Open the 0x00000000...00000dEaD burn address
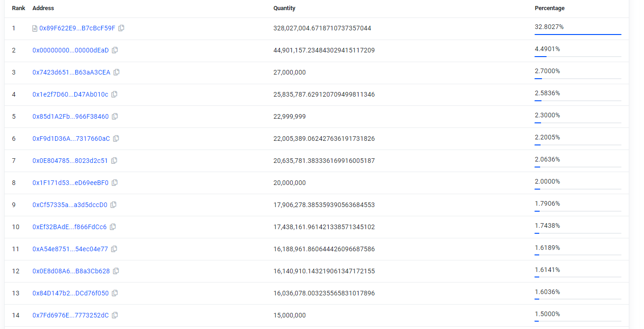 pos(71,50)
